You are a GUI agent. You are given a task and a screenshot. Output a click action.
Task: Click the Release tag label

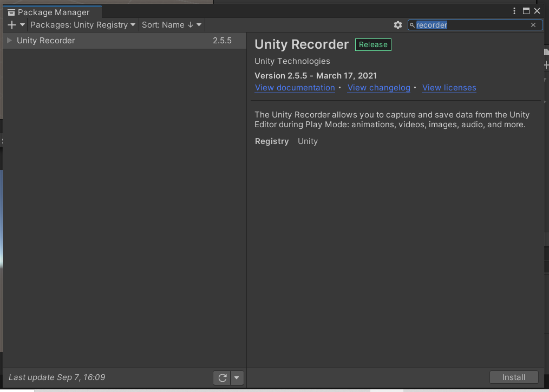tap(373, 44)
